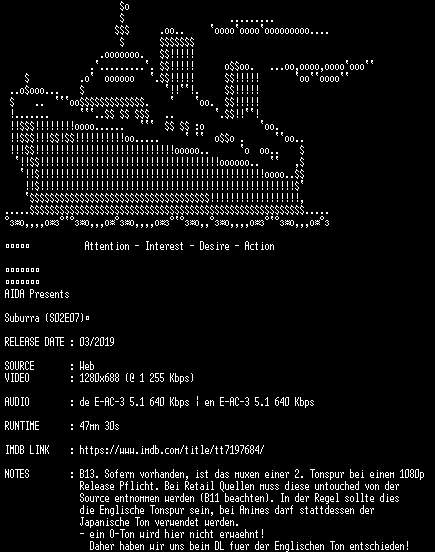
Task: Click the IMDB link URL
Action: click(172, 450)
